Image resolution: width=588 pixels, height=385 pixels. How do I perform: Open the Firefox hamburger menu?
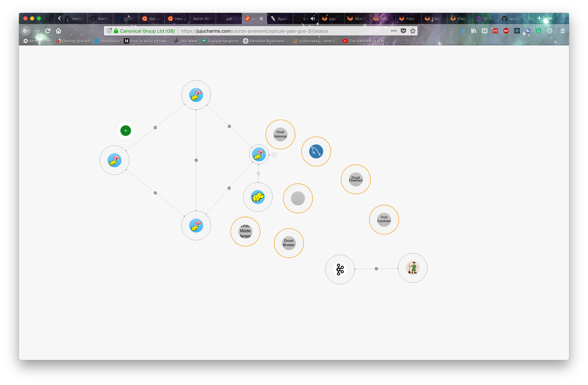pyautogui.click(x=562, y=31)
